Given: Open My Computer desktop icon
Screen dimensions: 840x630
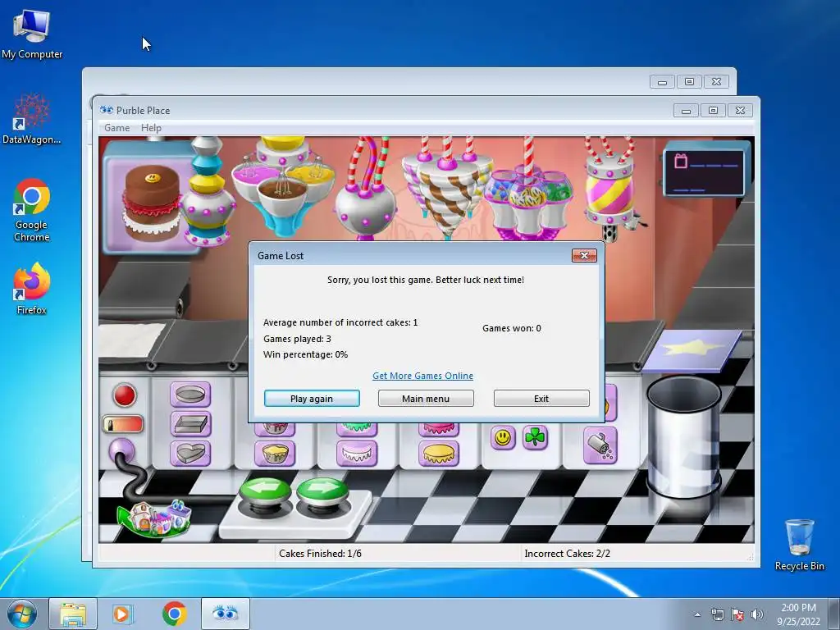Looking at the screenshot, I should 32,34.
